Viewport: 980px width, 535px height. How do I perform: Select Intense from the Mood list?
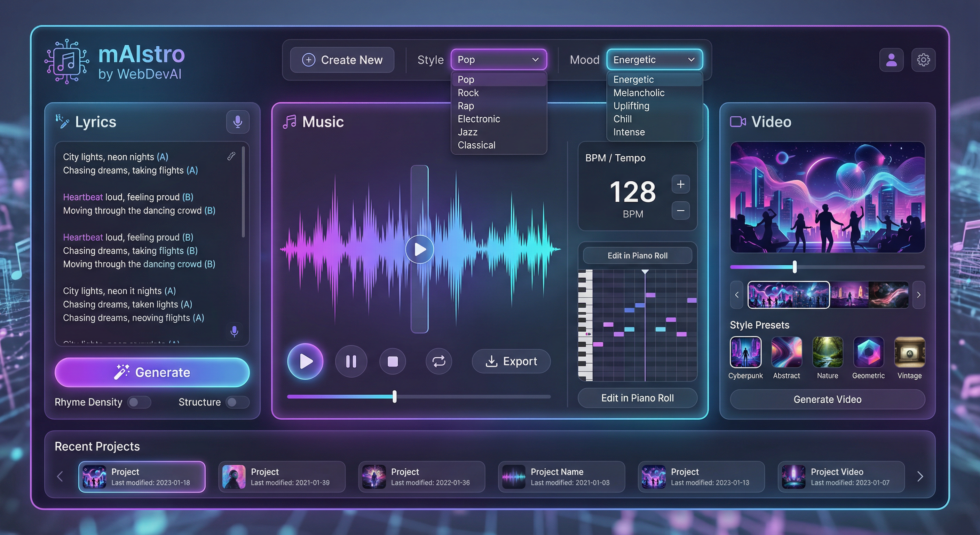tap(654, 132)
